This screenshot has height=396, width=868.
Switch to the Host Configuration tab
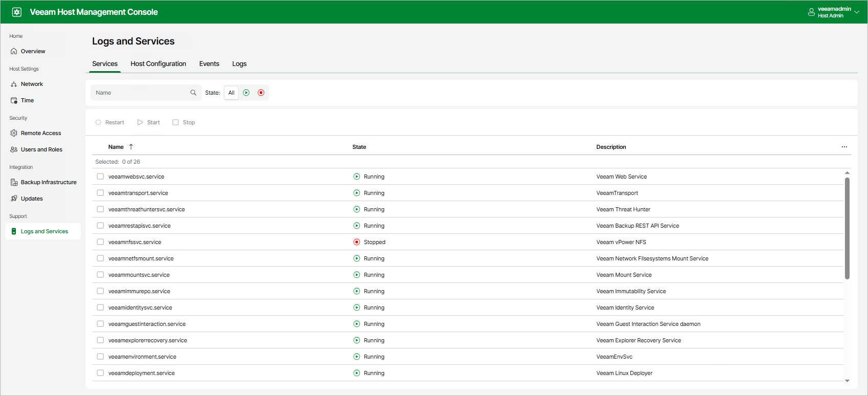[x=158, y=64]
